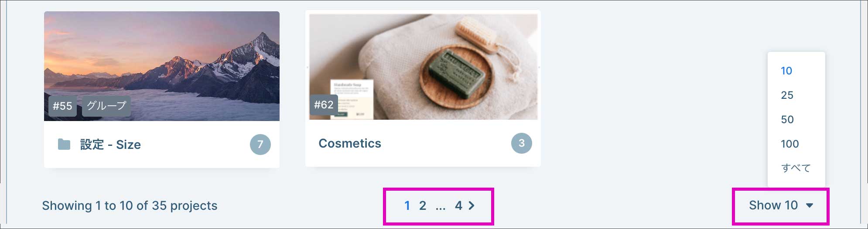This screenshot has width=868, height=229.
Task: Open the mountain landscape project thumbnail
Action: 162,66
